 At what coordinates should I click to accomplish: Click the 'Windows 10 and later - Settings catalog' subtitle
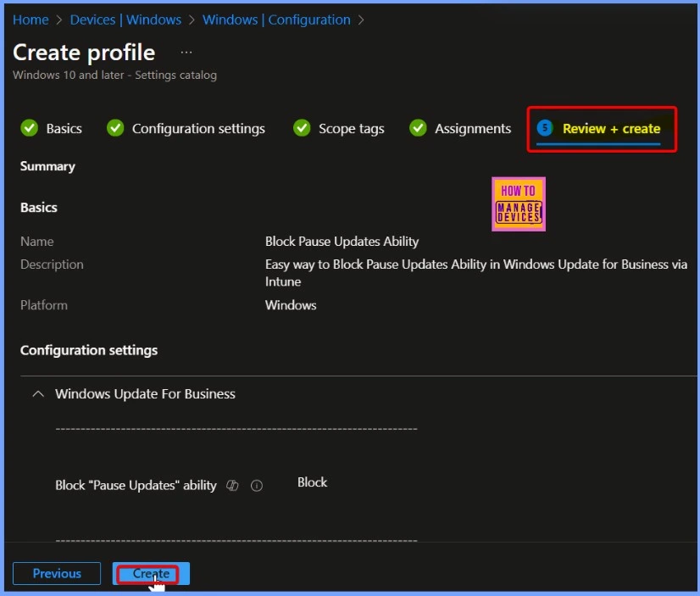tap(114, 75)
